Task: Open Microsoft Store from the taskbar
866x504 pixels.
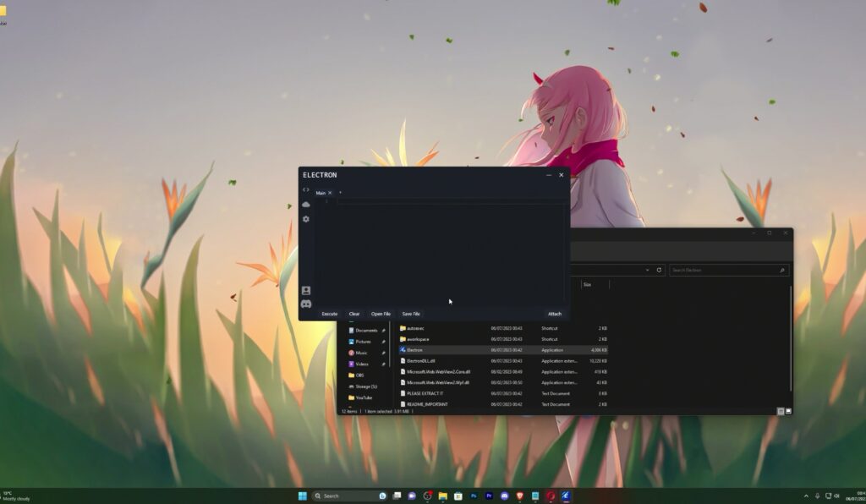Action: click(x=458, y=496)
